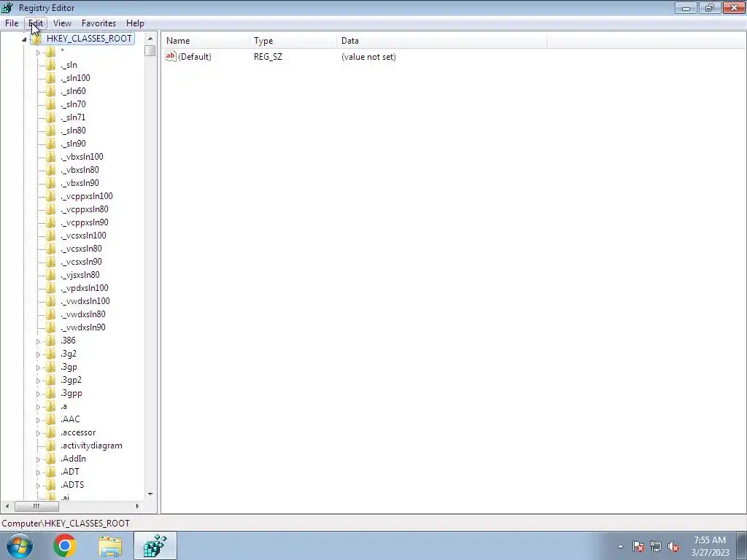Click the muted volume tray icon
The width and height of the screenshot is (747, 560).
673,546
